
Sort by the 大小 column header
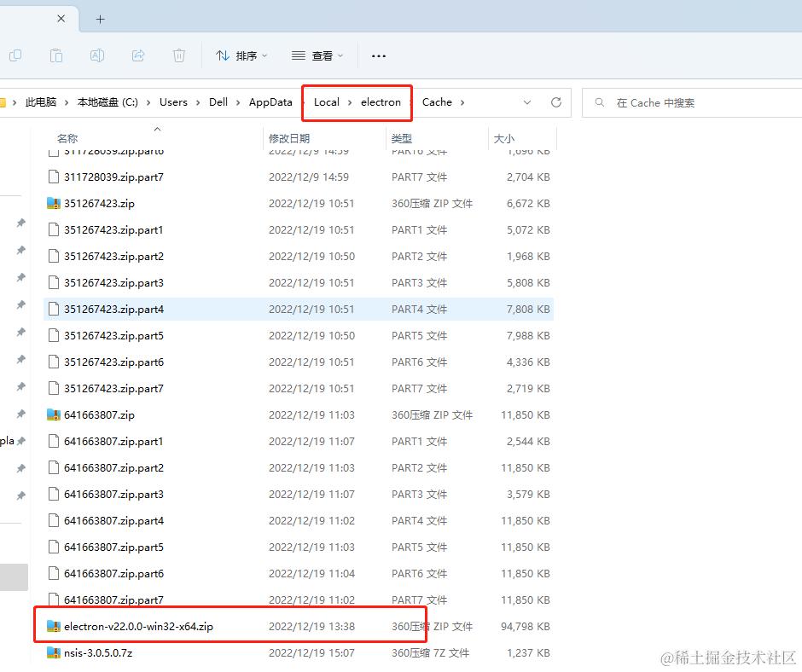503,138
